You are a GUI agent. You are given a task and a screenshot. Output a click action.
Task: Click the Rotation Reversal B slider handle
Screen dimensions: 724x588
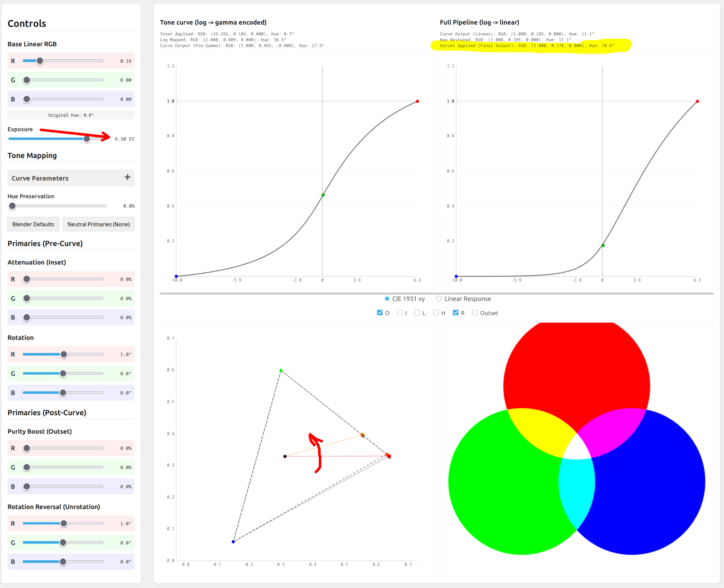pyautogui.click(x=63, y=562)
